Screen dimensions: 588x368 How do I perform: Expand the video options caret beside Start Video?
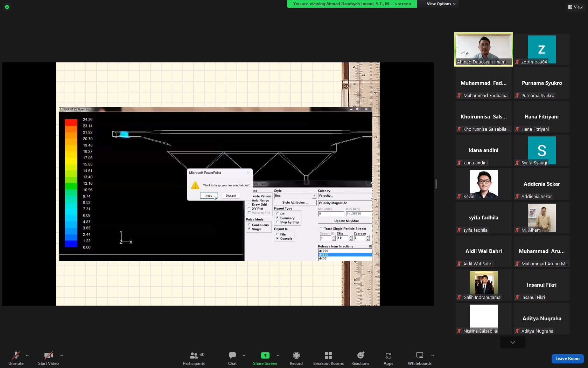pos(62,355)
